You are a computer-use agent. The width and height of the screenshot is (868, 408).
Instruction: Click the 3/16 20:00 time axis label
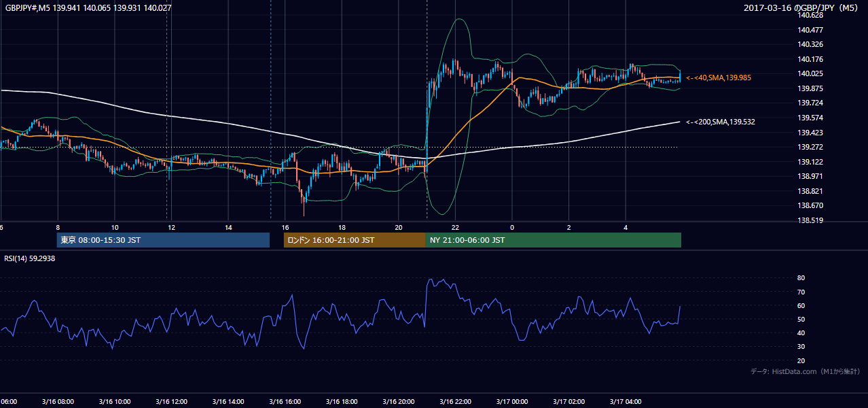399,402
